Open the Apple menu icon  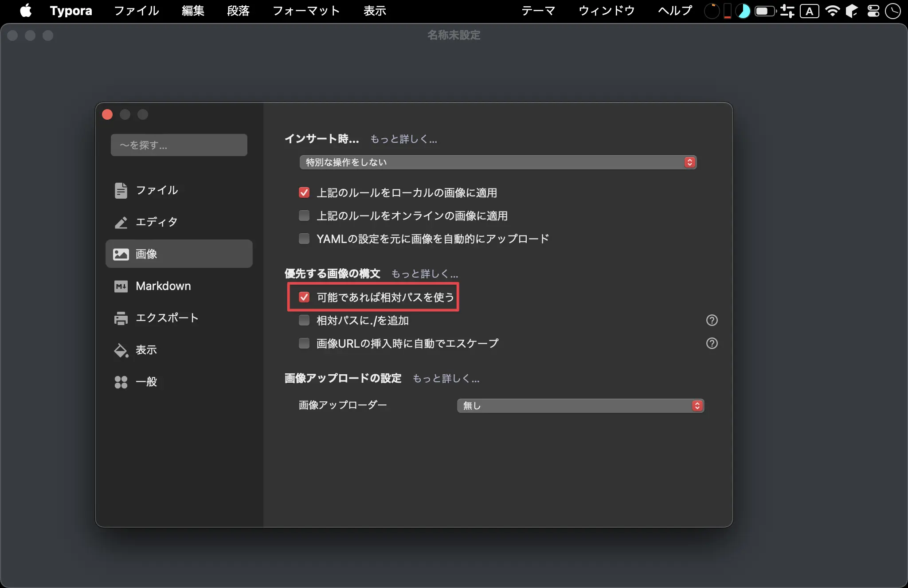point(26,11)
